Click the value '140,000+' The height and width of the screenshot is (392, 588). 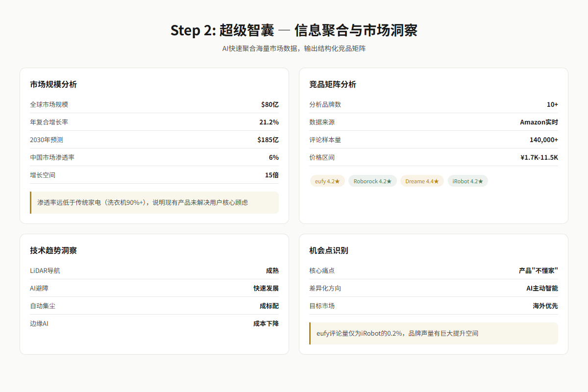click(544, 140)
